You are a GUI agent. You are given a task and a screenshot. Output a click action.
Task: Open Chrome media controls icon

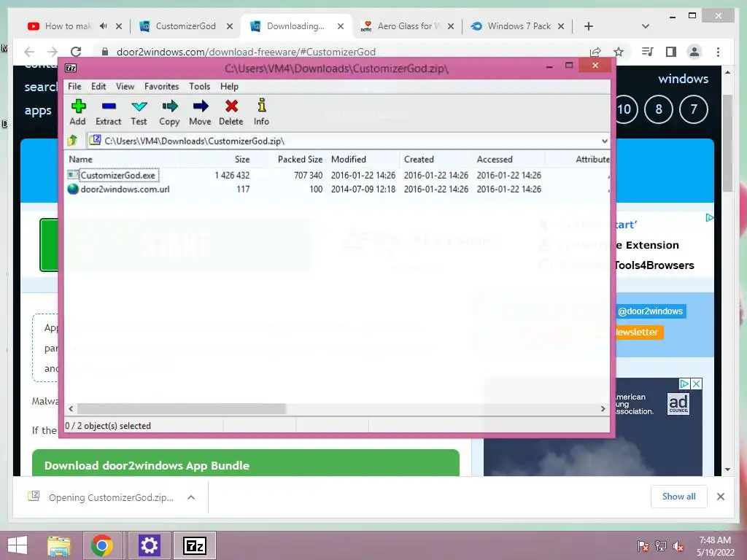[x=647, y=52]
